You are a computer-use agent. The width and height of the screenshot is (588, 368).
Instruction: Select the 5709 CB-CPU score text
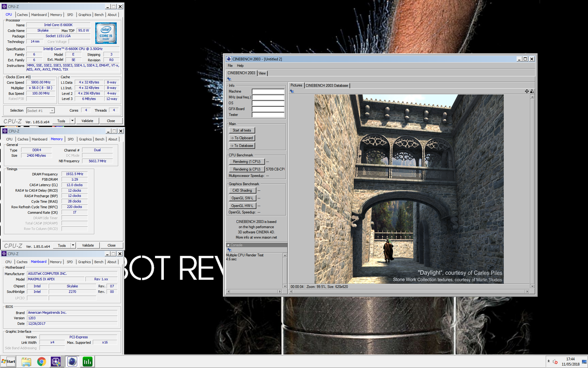275,169
